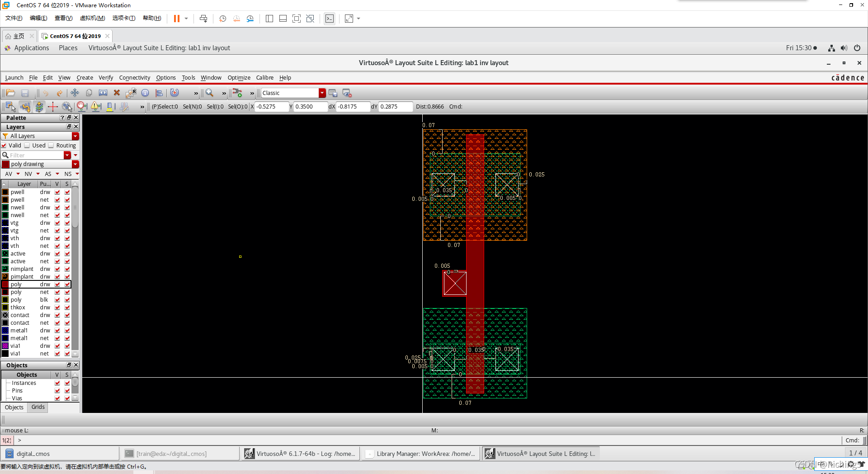Image resolution: width=868 pixels, height=474 pixels.
Task: Click the red poly drw color swatch
Action: tap(5, 284)
